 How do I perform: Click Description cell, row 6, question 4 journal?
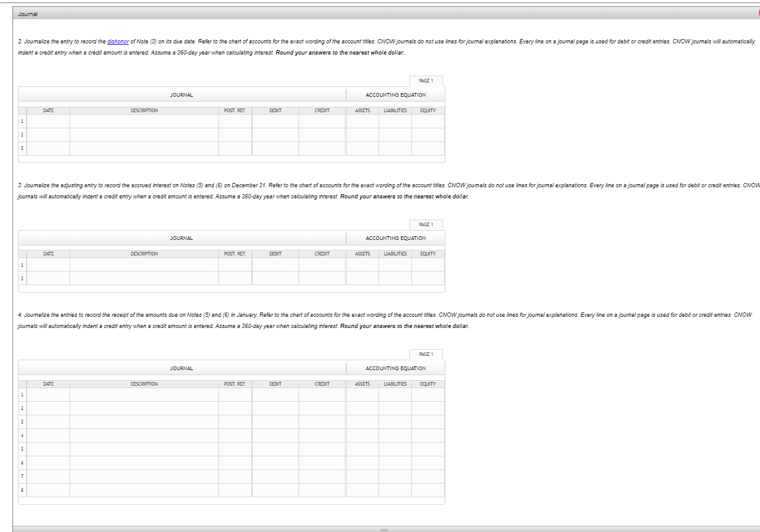pos(144,463)
